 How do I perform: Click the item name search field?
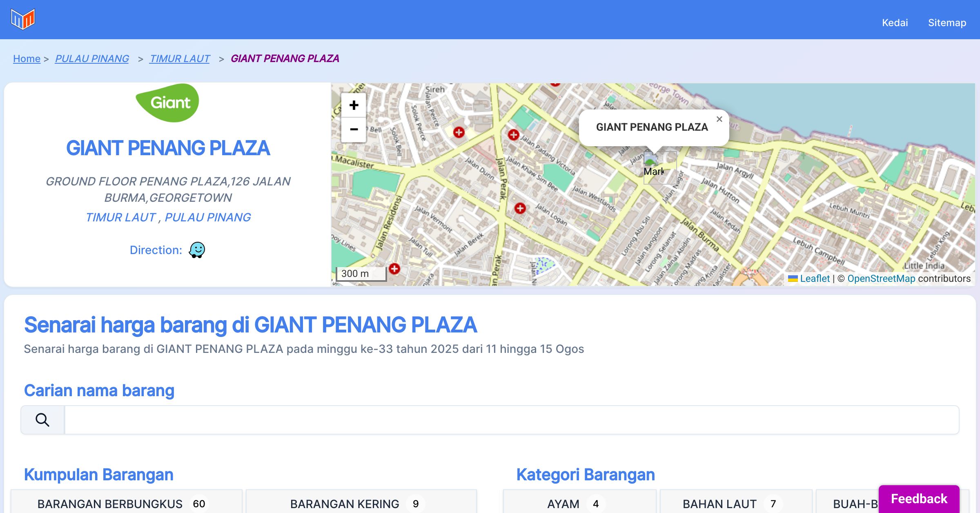511,420
